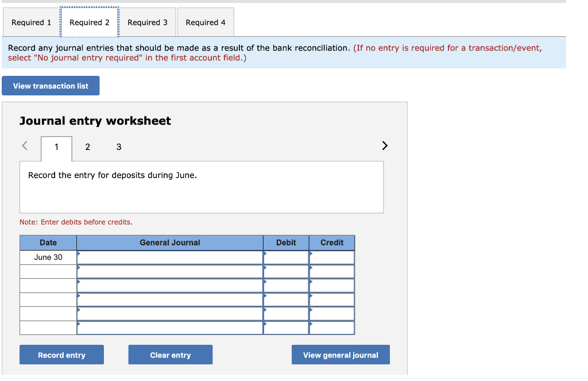Open General Journal account dropdown in second row
The image size is (588, 381).
point(170,271)
